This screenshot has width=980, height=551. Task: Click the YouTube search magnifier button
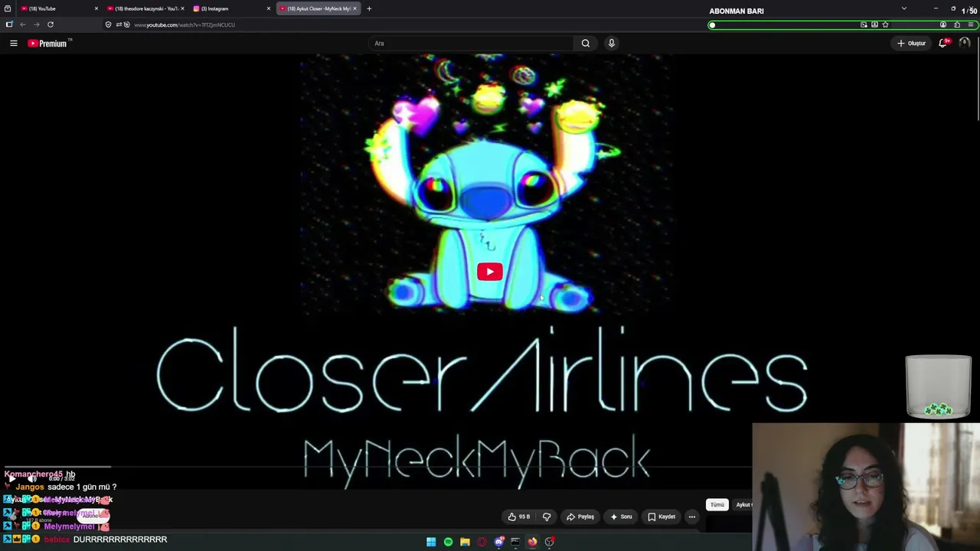tap(586, 44)
